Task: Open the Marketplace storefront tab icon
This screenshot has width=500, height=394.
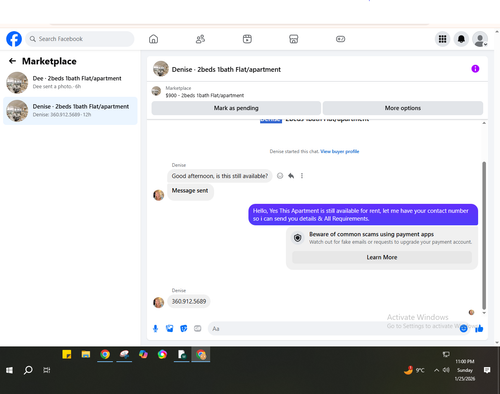Action: coord(294,39)
